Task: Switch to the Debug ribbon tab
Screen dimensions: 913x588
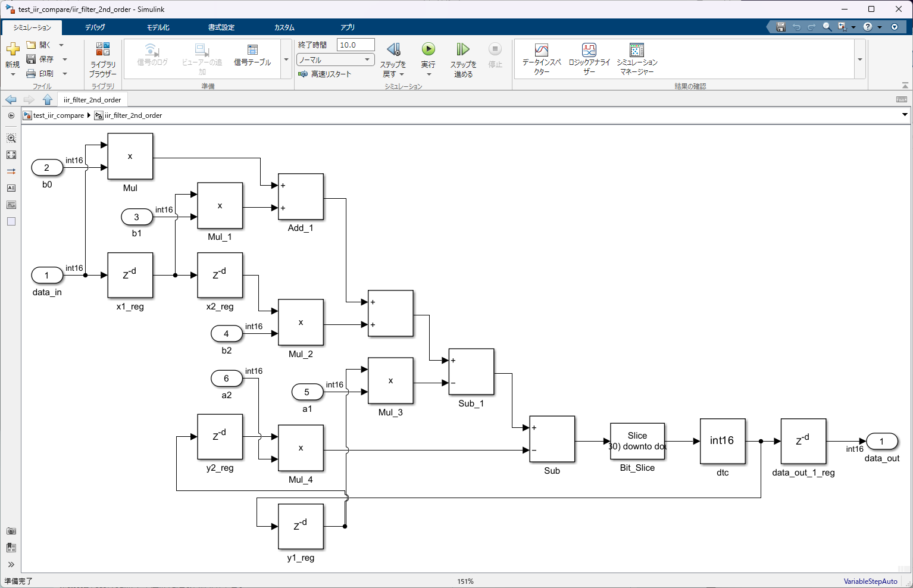Action: (x=95, y=27)
